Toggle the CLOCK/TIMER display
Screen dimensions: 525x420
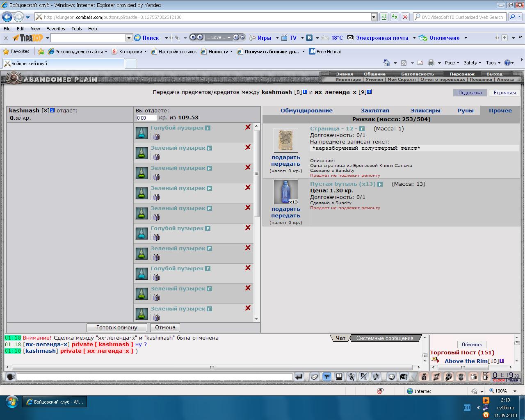pos(506,380)
